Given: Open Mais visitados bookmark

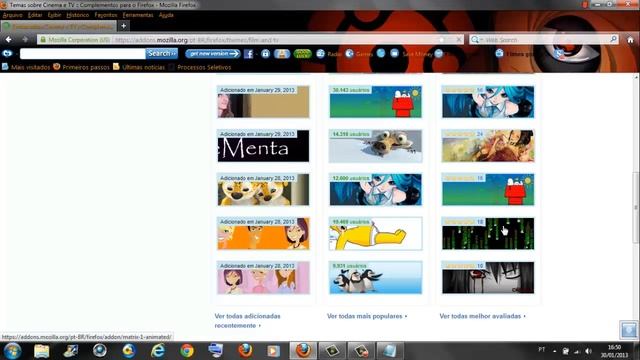Looking at the screenshot, I should pos(26,67).
